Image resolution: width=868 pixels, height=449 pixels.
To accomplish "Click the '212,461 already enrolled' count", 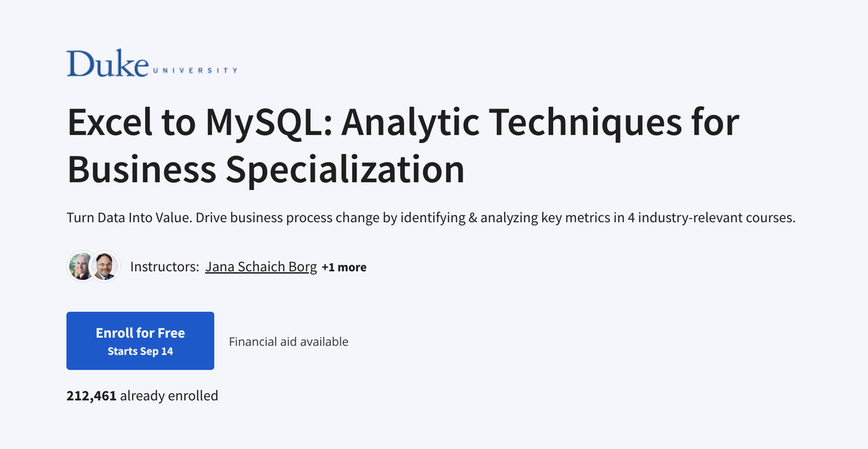I will click(x=142, y=395).
